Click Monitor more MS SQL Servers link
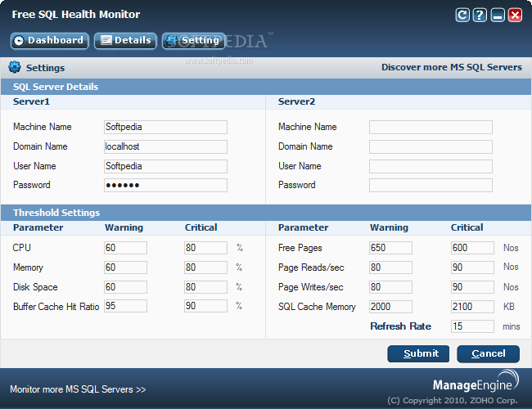 [x=78, y=389]
